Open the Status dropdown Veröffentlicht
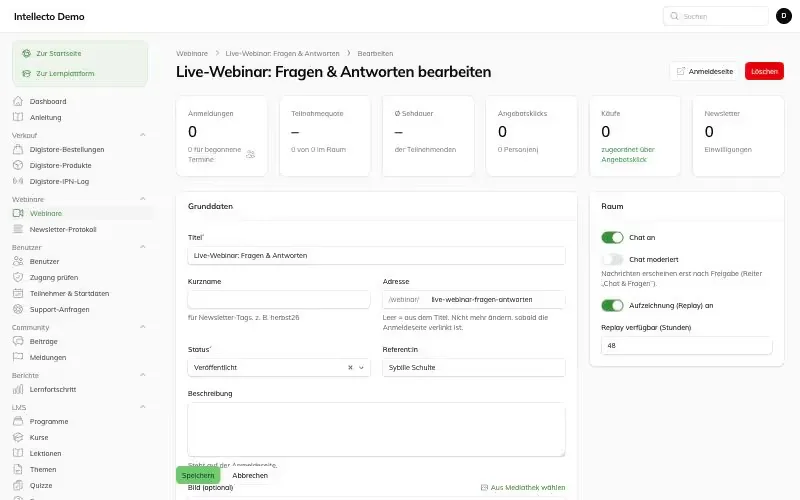Screen dimensions: 800x500 (x=279, y=367)
